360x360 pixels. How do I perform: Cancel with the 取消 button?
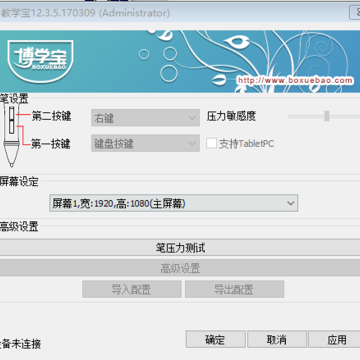tap(277, 339)
